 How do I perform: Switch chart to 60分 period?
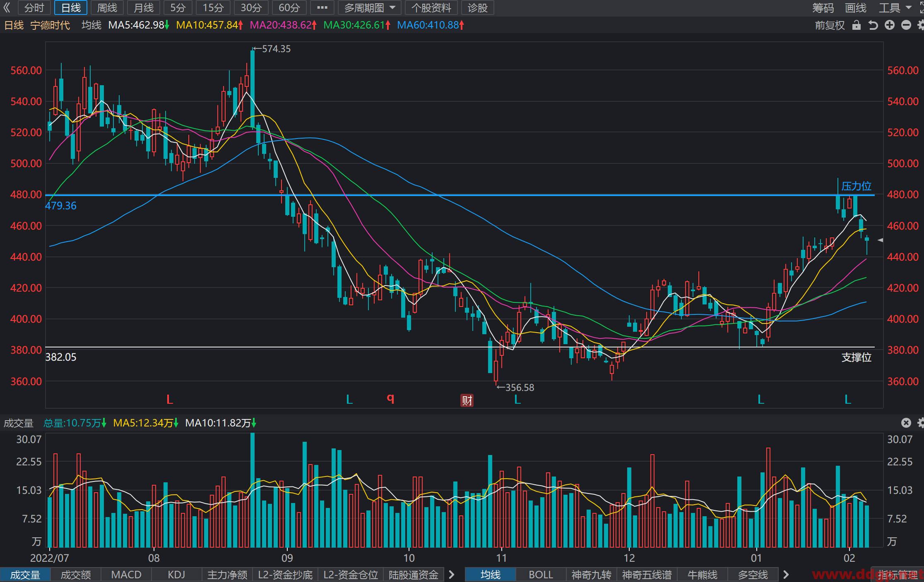(289, 7)
